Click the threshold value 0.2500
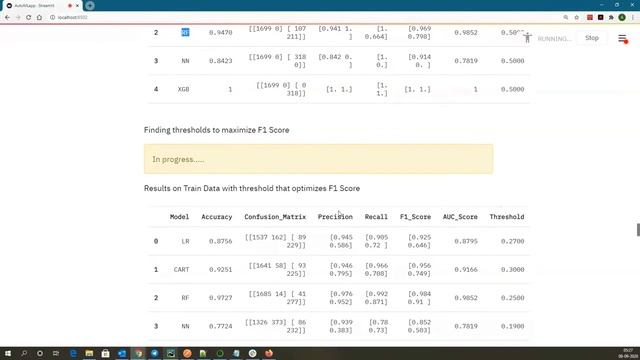The image size is (640, 360). (x=512, y=298)
